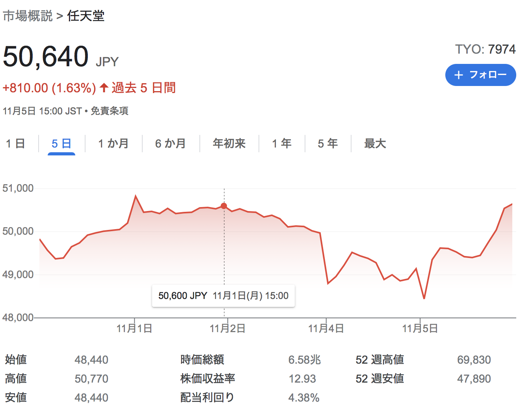The width and height of the screenshot is (532, 411).
Task: Click the 高値 value 50,770
Action: (91, 379)
